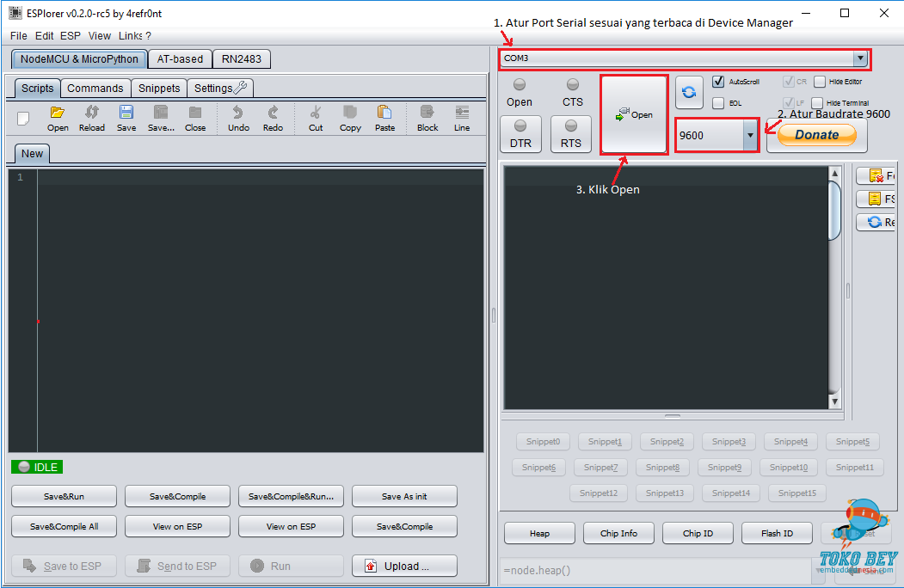904x588 pixels.
Task: Select the NodeMCU & MicroPython tab
Action: (79, 58)
